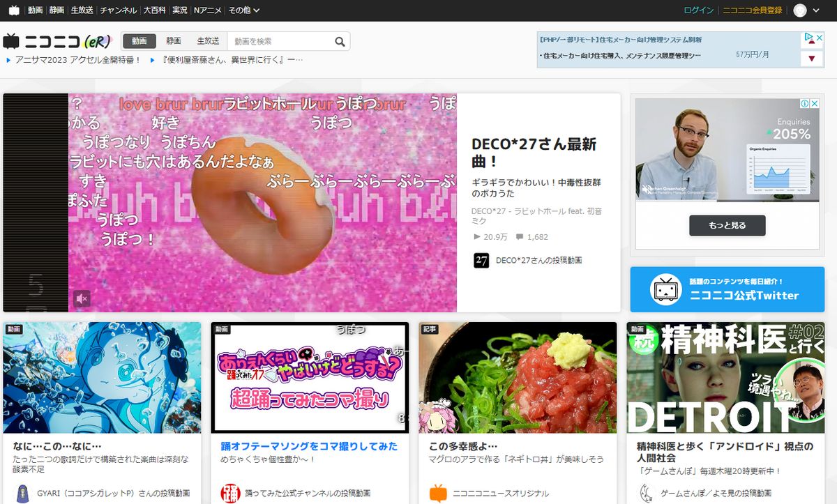Close the Enquiries sidebar ad
This screenshot has height=504, width=837.
click(813, 103)
